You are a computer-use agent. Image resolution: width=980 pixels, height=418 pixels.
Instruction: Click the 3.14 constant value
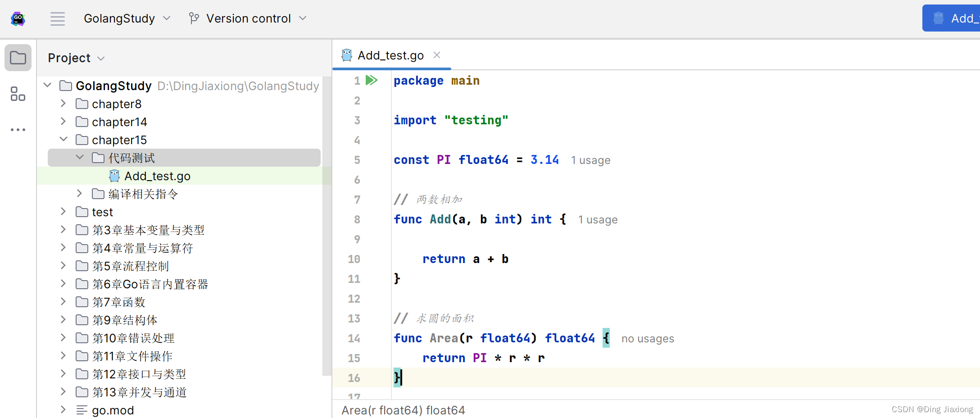tap(544, 160)
